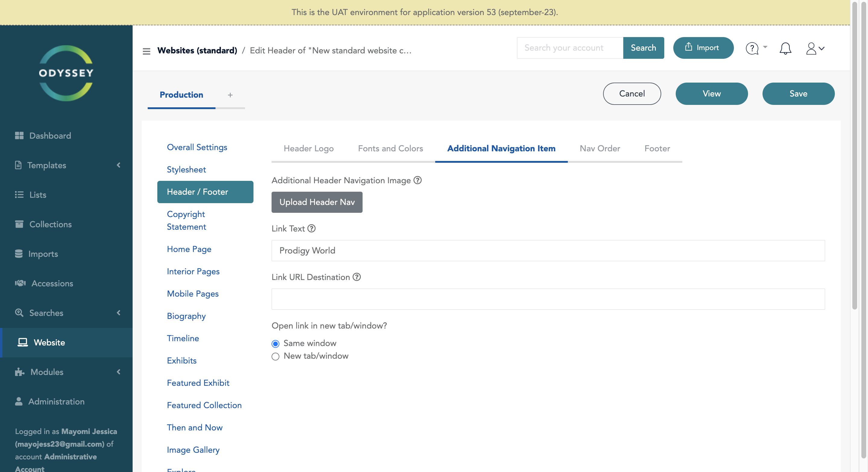Click the plus icon next to Production

[230, 95]
